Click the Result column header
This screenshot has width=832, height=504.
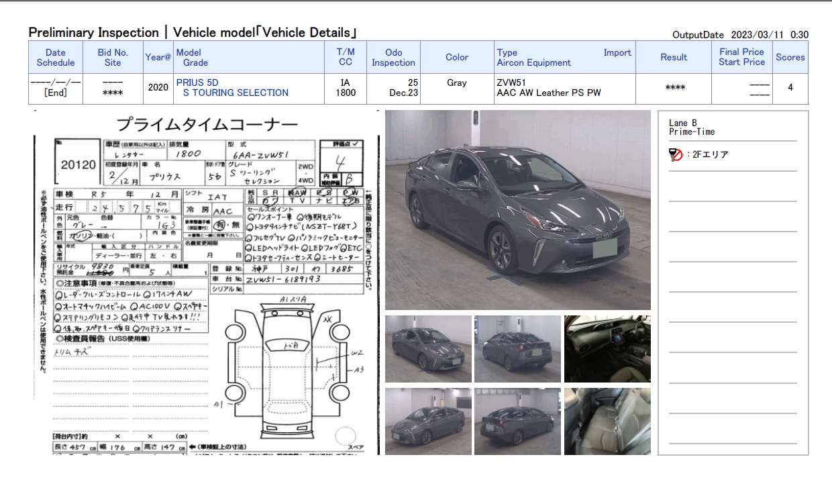click(673, 58)
